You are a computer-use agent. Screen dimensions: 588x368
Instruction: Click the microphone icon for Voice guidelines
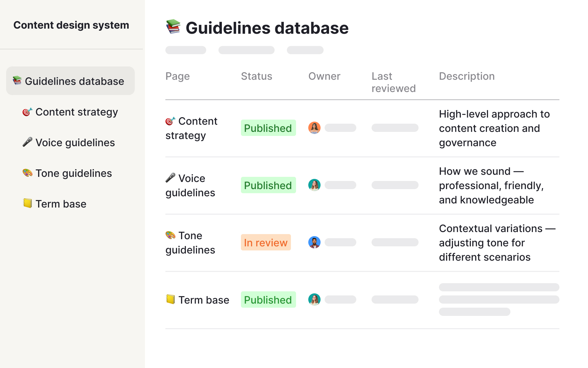170,178
